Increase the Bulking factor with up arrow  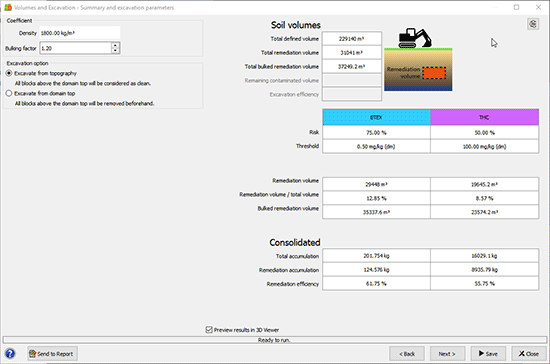[x=115, y=45]
